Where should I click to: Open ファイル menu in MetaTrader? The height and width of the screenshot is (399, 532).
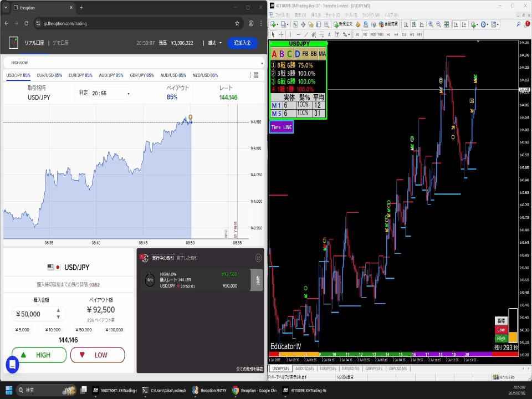tap(282, 15)
